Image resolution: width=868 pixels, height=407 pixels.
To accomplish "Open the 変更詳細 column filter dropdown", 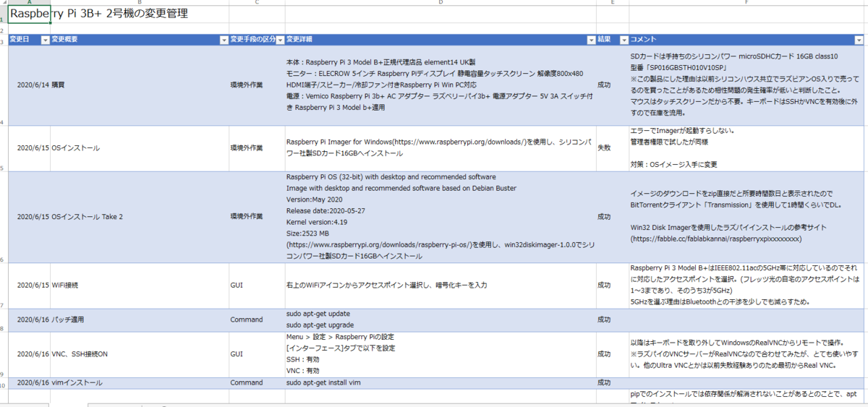I will tap(592, 40).
